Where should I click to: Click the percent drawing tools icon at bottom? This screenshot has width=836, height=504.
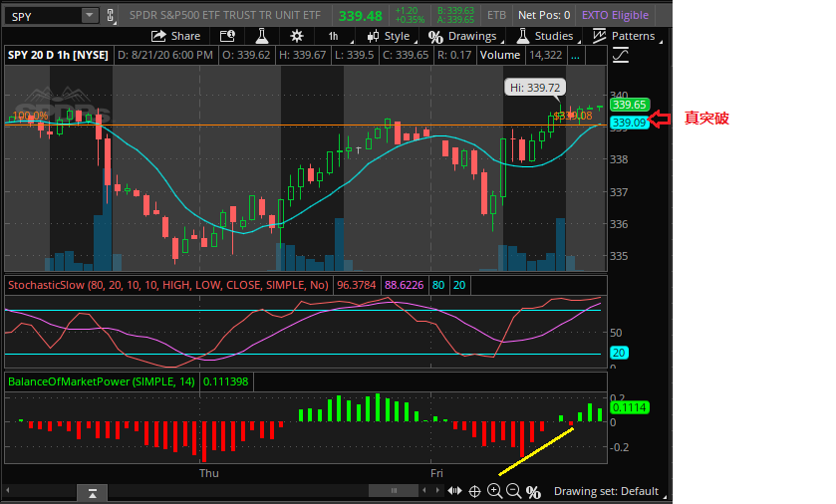point(533,492)
